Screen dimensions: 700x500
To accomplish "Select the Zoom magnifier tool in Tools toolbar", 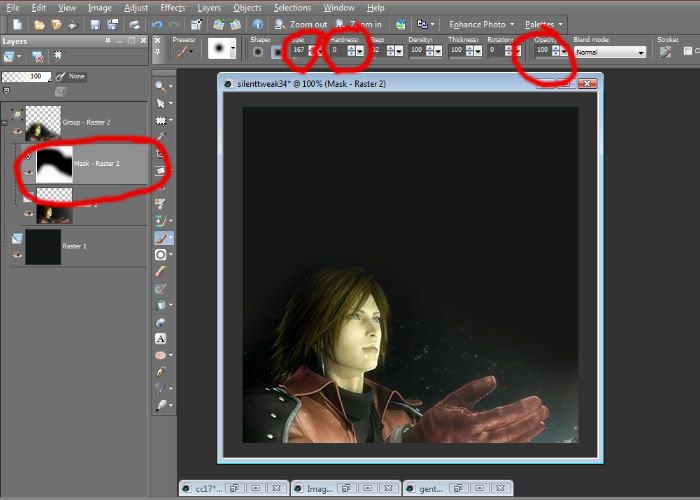I will click(160, 86).
